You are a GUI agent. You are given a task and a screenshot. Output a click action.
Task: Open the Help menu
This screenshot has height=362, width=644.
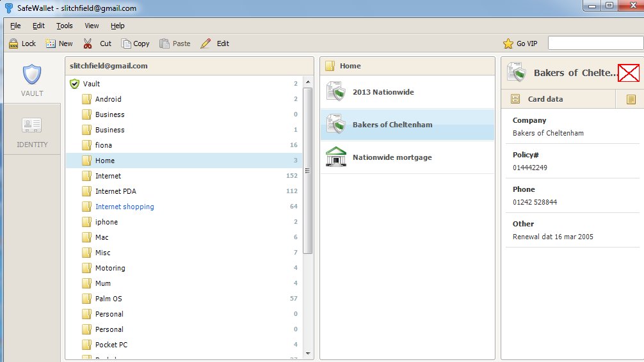click(117, 26)
